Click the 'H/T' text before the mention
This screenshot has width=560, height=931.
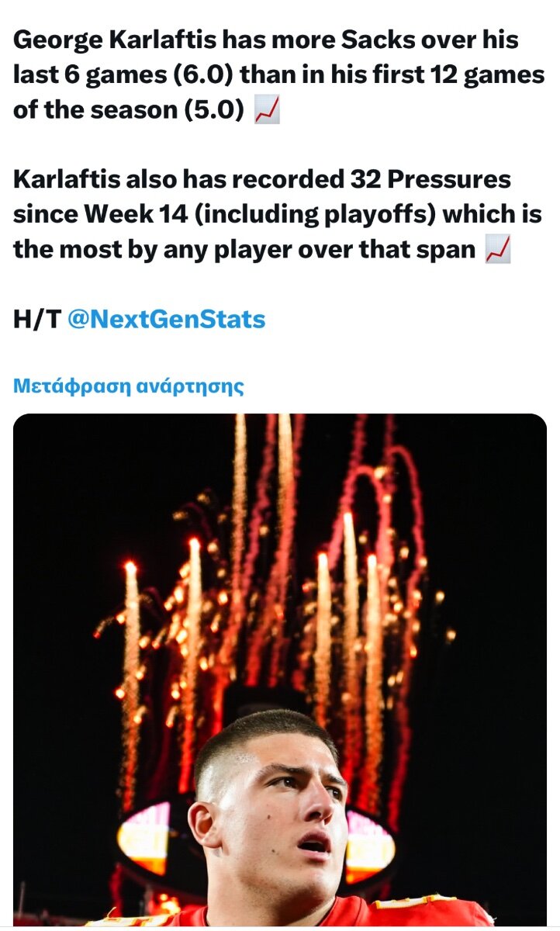tap(36, 320)
